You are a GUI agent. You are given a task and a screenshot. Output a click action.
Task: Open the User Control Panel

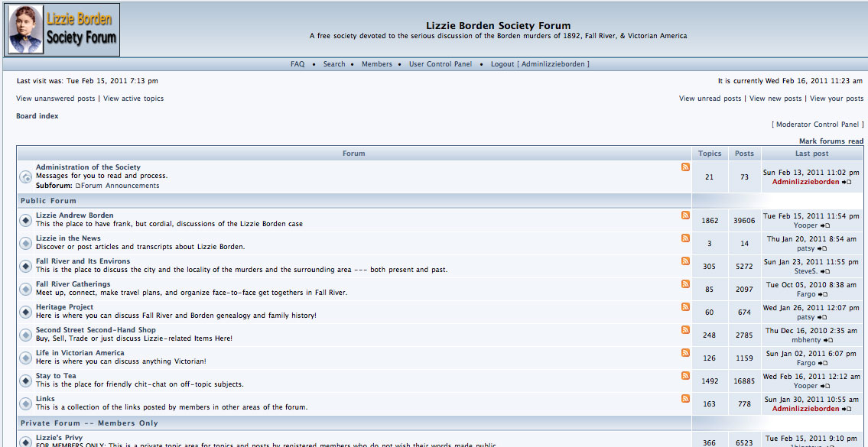point(441,64)
